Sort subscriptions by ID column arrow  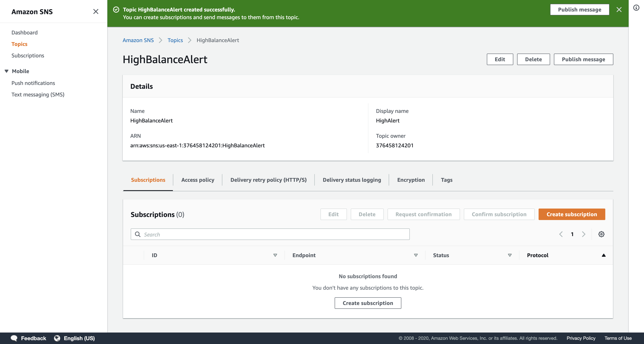[275, 255]
